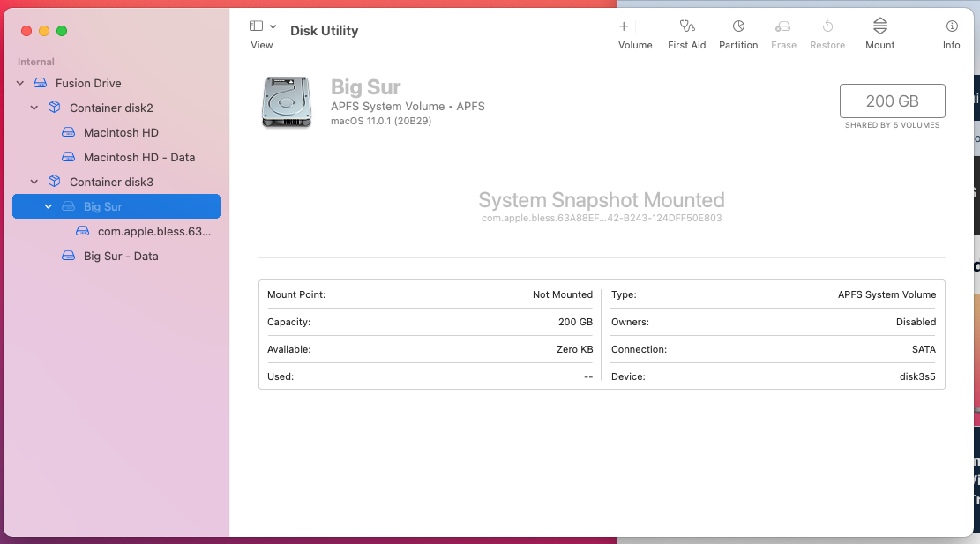
Task: Collapse the Container disk3 chevron
Action: pyautogui.click(x=34, y=182)
